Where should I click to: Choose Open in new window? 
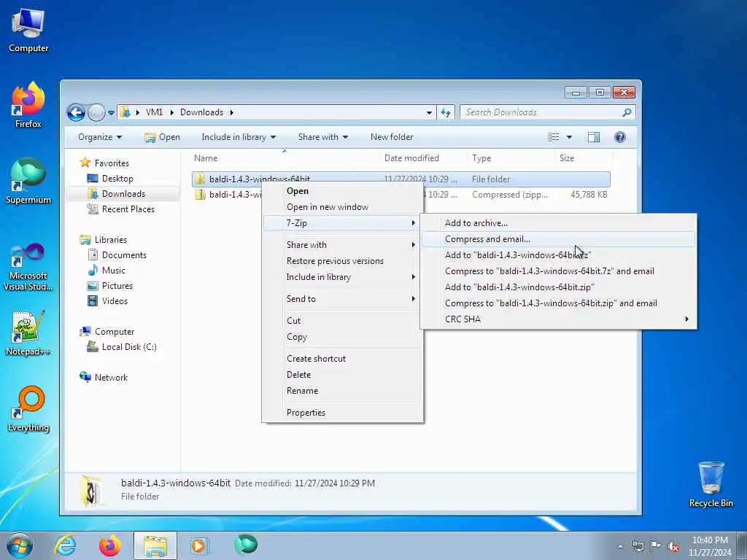(343, 207)
